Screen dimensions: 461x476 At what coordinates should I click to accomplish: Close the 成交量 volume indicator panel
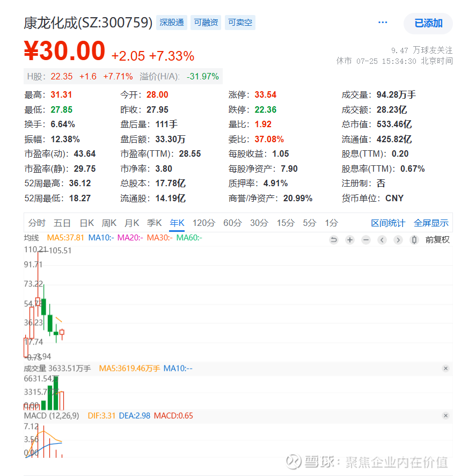(445, 368)
